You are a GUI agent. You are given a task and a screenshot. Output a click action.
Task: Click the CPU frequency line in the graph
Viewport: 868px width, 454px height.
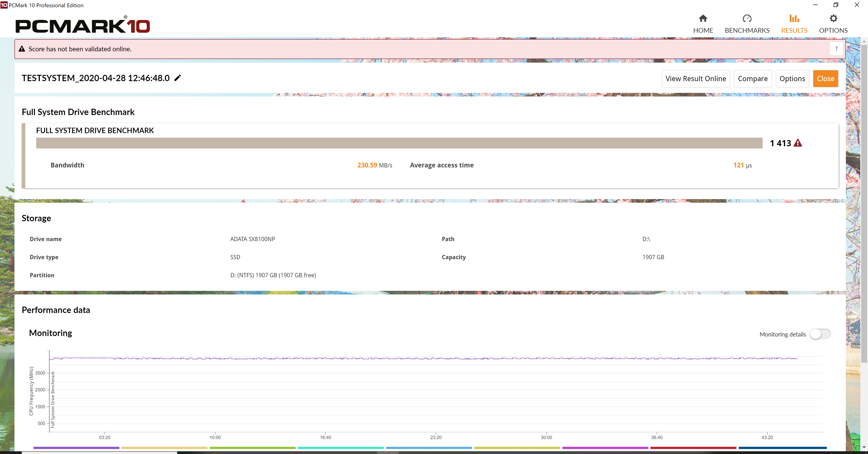point(423,358)
